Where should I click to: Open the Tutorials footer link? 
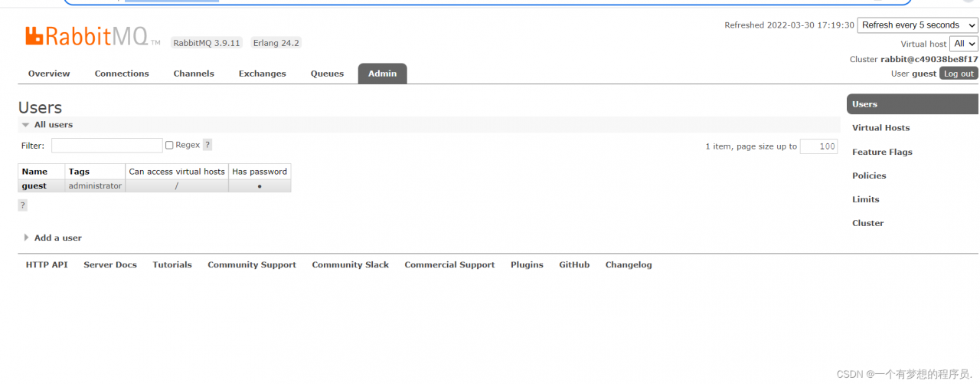(x=172, y=264)
